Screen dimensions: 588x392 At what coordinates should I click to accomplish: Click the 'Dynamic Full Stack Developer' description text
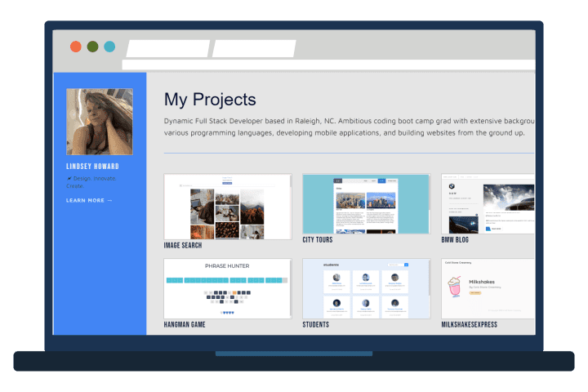350,127
